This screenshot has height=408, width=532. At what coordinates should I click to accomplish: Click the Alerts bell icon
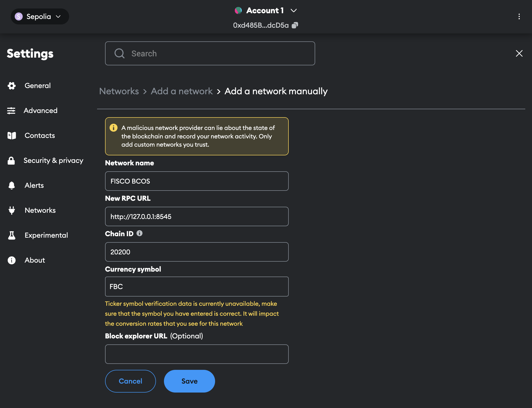(x=11, y=186)
